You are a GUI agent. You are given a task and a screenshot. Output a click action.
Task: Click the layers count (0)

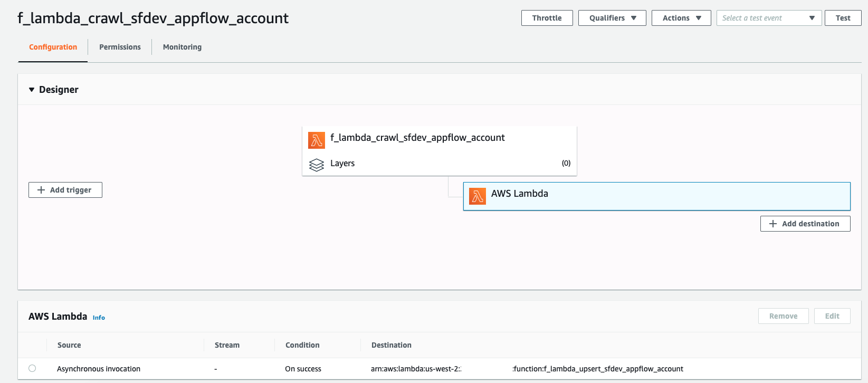(x=566, y=163)
